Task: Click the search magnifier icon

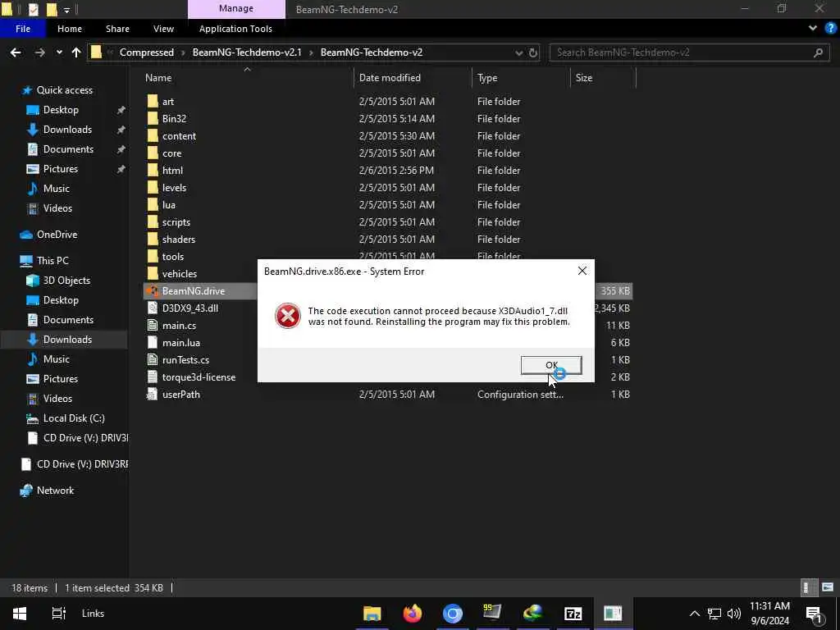Action: pos(818,52)
